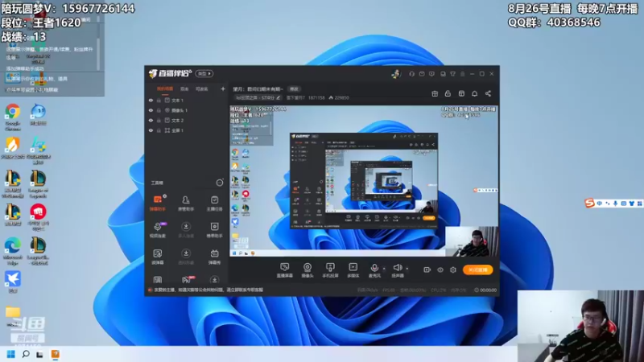The height and width of the screenshot is (362, 644).
Task: Click the 修改 button beside room name
Action: (x=294, y=88)
